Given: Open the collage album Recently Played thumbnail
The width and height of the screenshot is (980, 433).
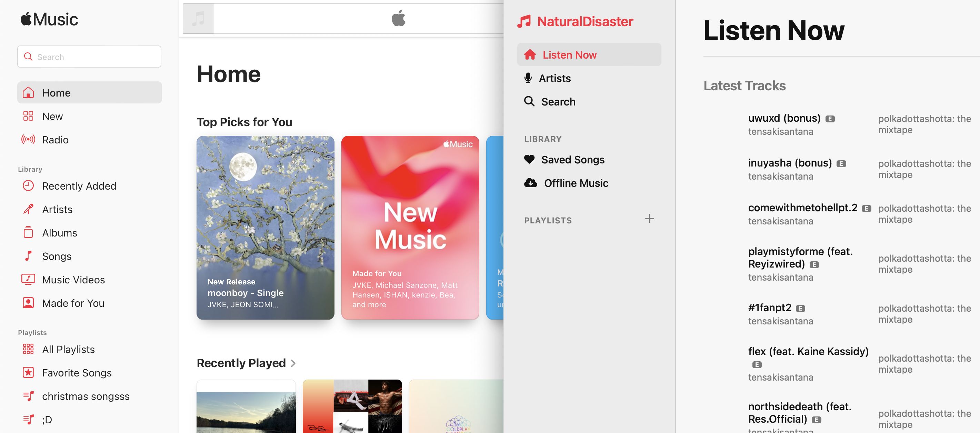Looking at the screenshot, I should (x=352, y=406).
